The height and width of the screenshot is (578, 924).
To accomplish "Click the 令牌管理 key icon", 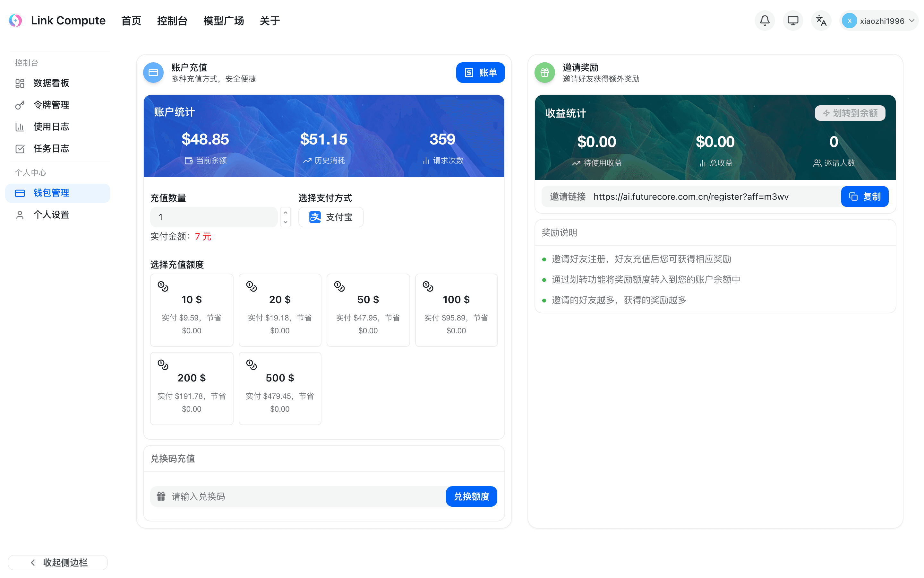I will (20, 105).
